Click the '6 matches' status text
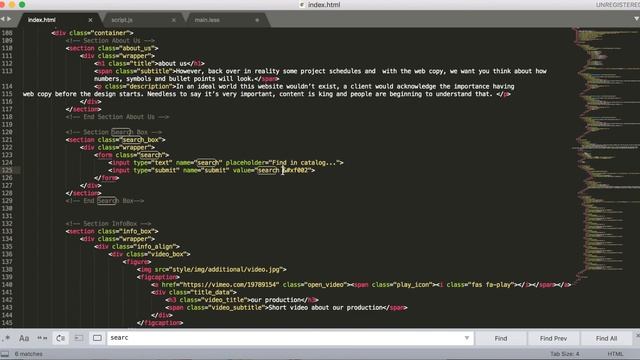 (x=29, y=354)
